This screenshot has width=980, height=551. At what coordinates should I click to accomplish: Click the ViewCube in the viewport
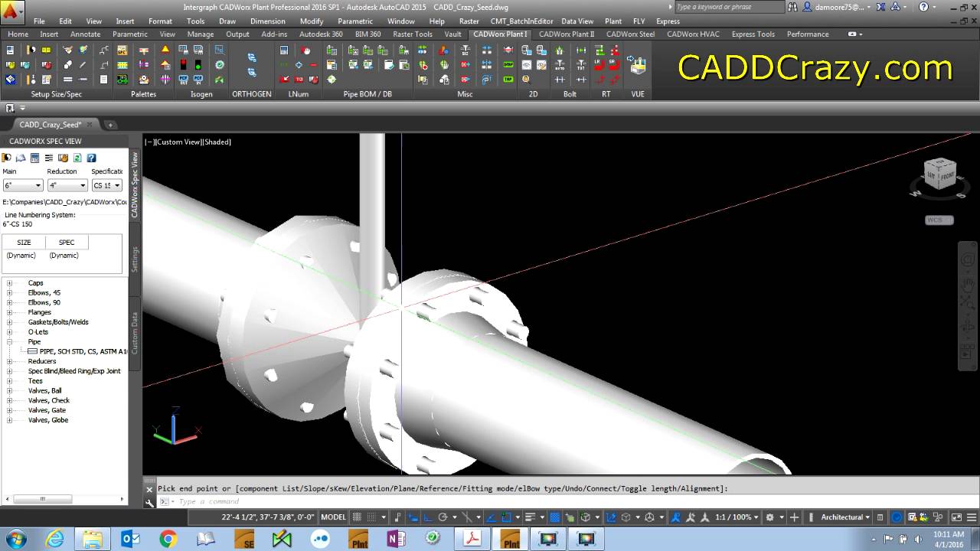click(940, 174)
